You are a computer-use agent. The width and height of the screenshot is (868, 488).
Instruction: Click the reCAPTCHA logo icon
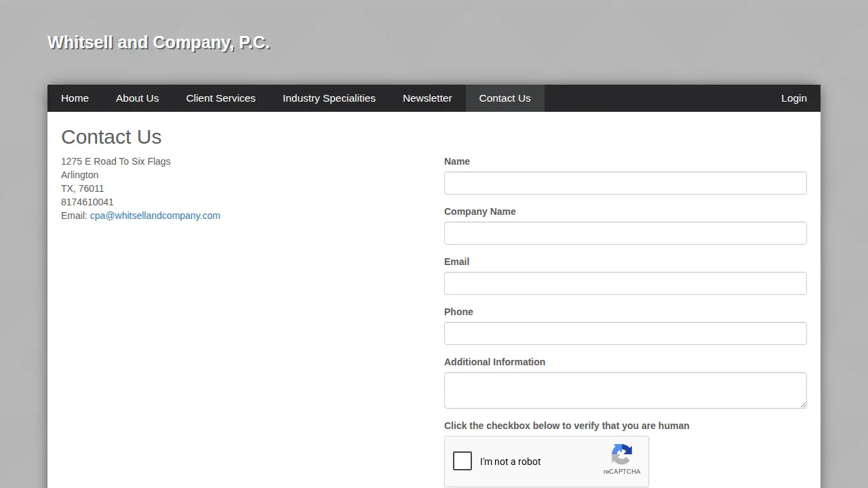click(622, 454)
